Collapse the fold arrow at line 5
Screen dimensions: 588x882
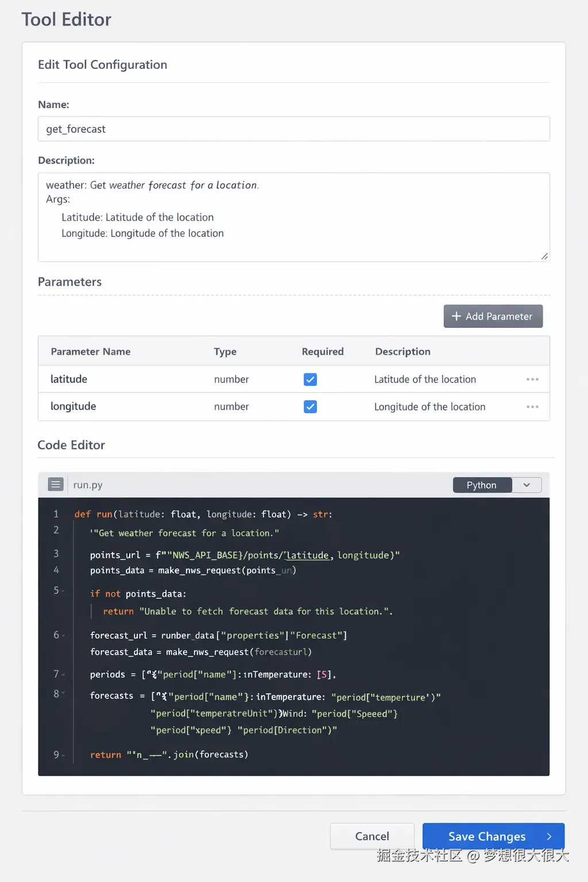click(63, 591)
